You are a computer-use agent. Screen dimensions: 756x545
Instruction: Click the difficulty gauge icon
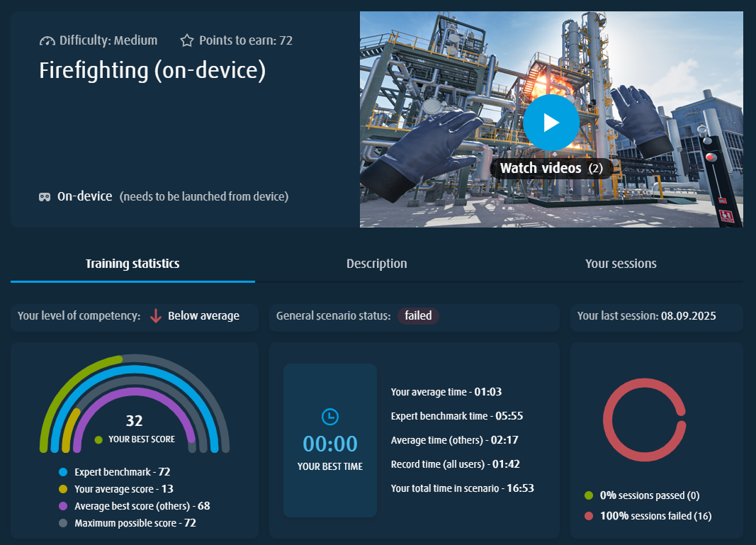coord(47,41)
